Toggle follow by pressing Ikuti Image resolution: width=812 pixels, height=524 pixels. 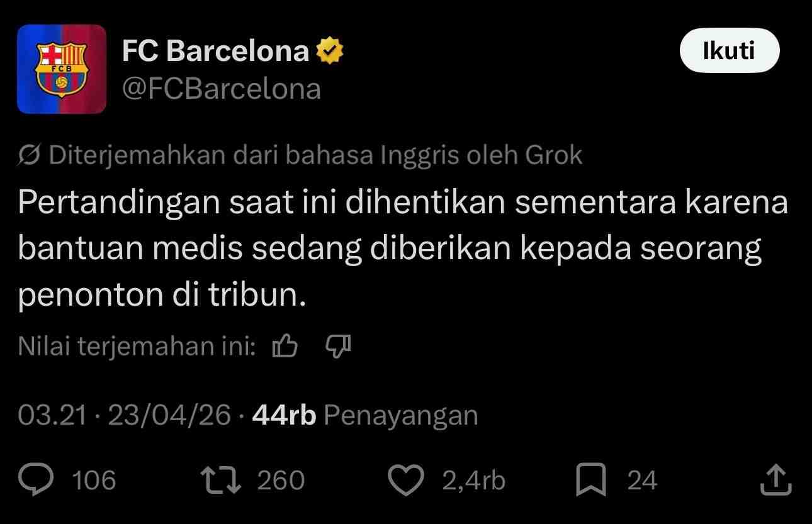[x=729, y=50]
